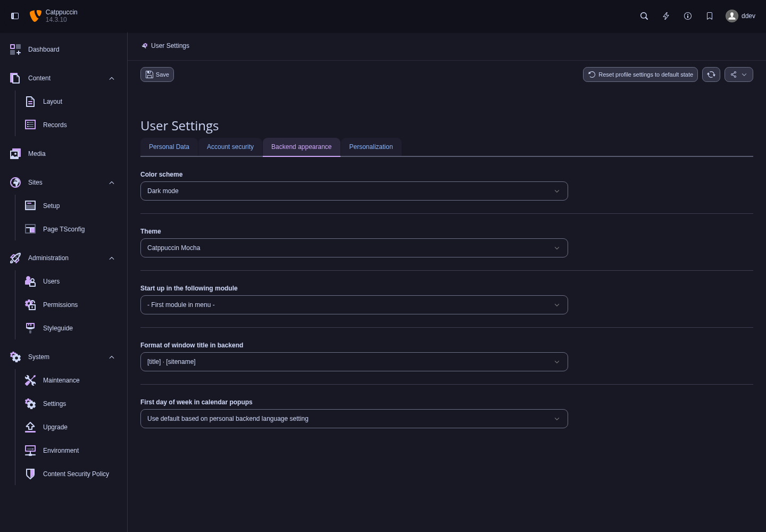Click the reload refresh button
Screen dimensions: 766x532
point(711,74)
